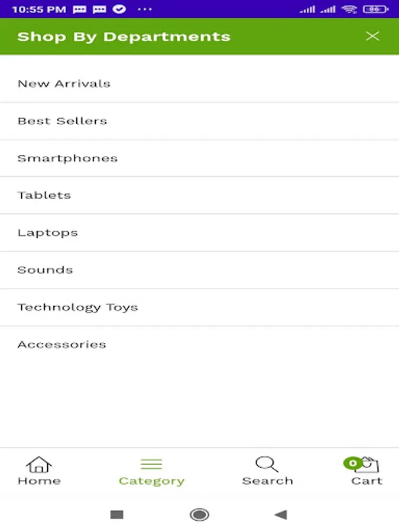Tap the Shop By Departments header title
Viewport: 399px width, 532px height.
tap(124, 36)
